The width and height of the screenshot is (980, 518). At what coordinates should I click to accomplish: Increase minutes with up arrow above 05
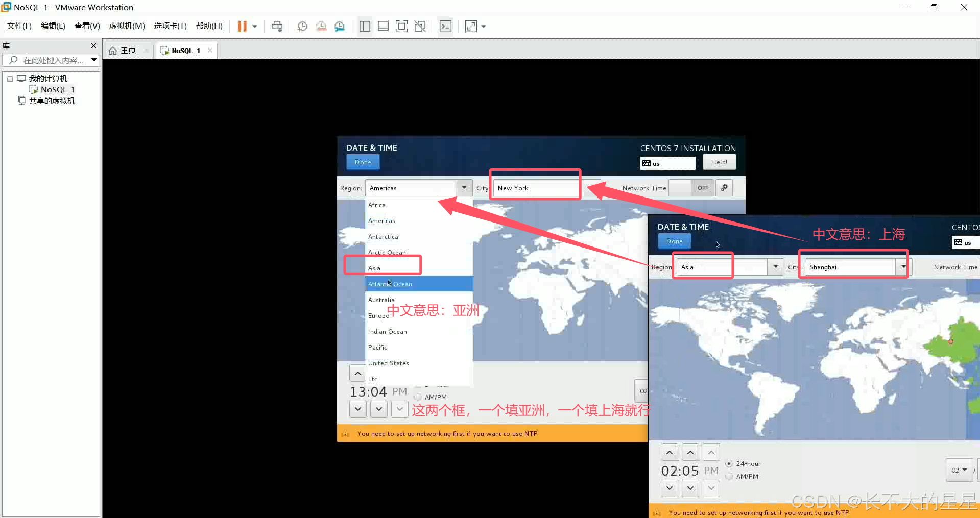(690, 452)
